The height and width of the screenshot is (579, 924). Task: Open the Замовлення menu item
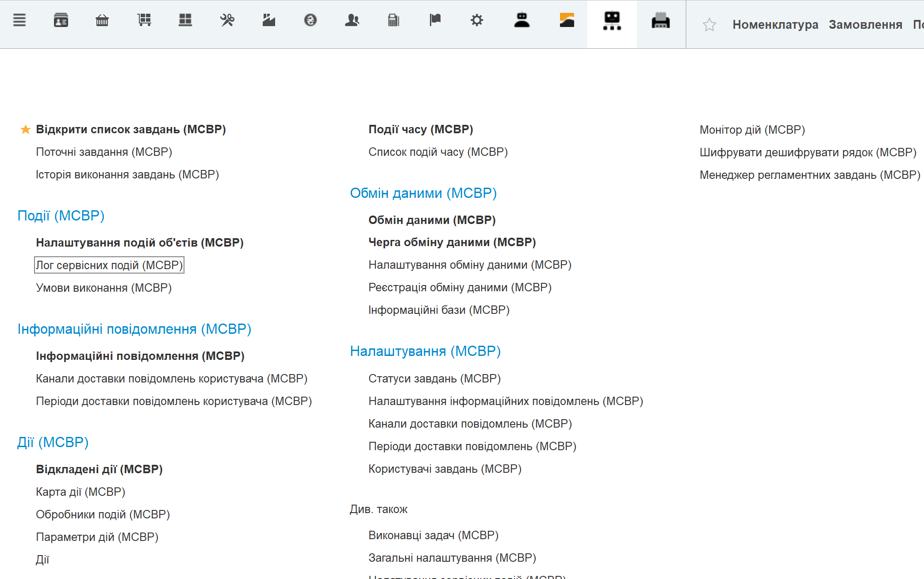(x=866, y=24)
